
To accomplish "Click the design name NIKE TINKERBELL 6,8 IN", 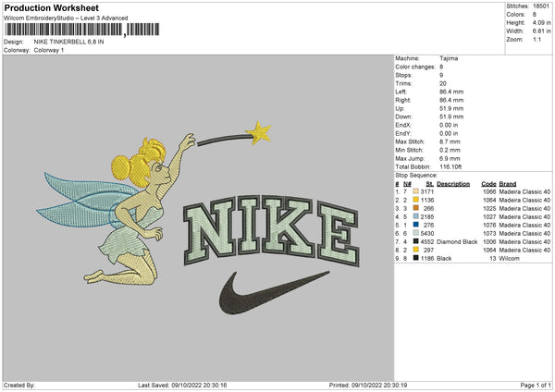I will [68, 42].
